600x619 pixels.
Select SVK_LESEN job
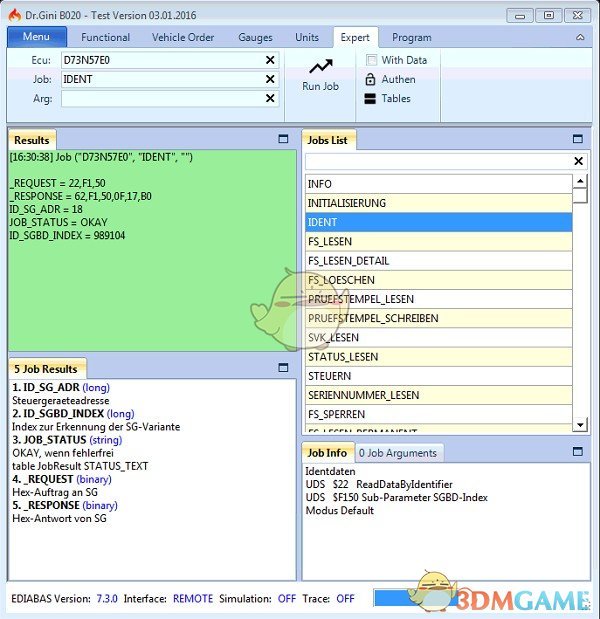pyautogui.click(x=439, y=338)
